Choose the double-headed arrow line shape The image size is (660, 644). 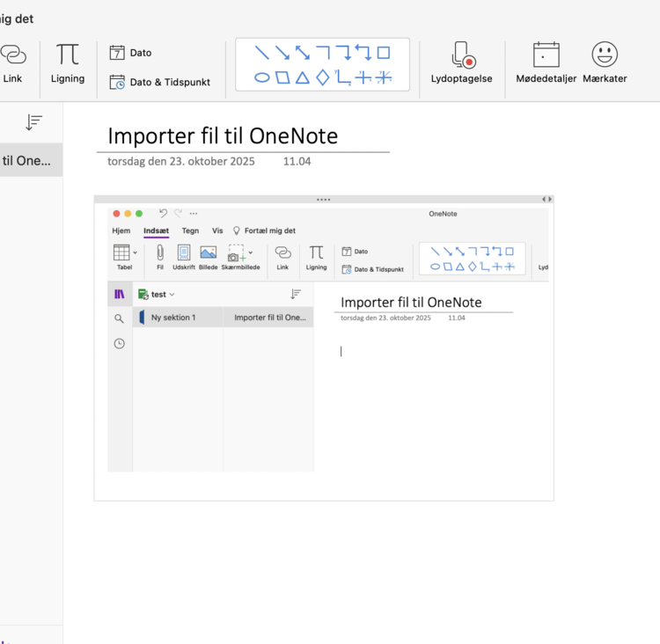point(303,53)
